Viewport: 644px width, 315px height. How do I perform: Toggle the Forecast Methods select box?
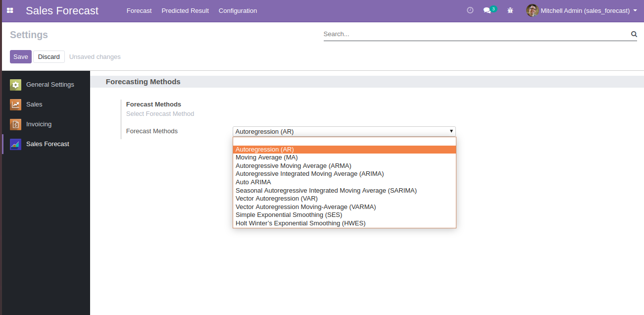click(344, 131)
